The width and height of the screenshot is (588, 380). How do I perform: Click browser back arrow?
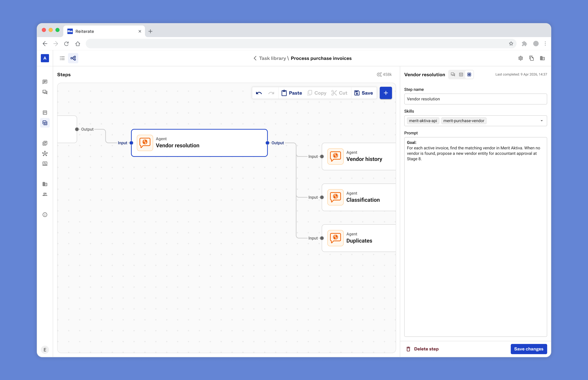tap(45, 44)
